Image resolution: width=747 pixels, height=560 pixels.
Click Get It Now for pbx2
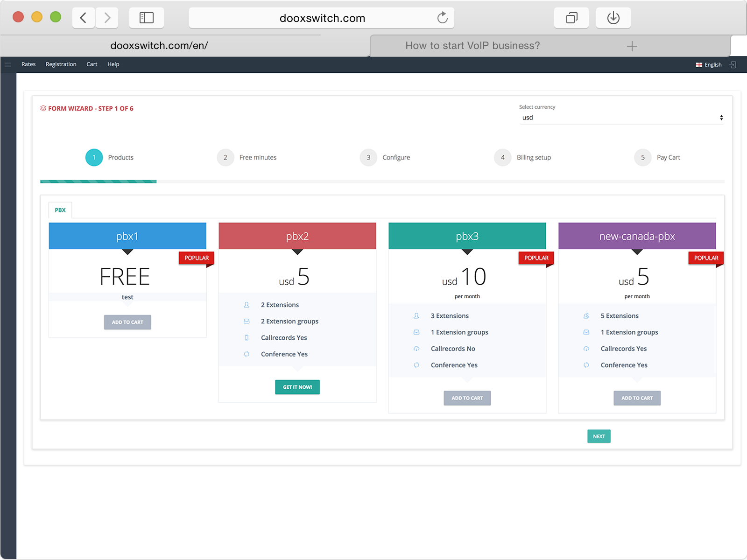tap(297, 387)
